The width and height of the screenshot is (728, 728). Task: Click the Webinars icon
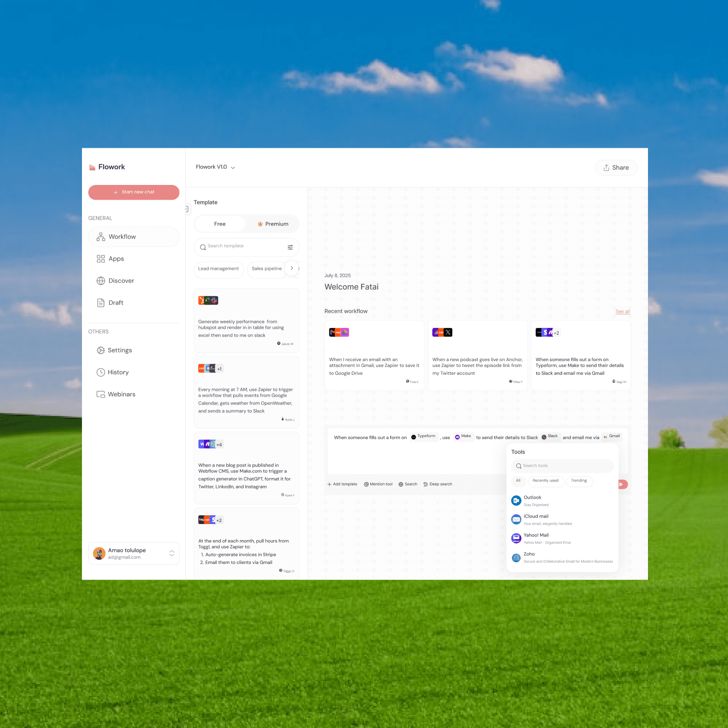coord(101,394)
